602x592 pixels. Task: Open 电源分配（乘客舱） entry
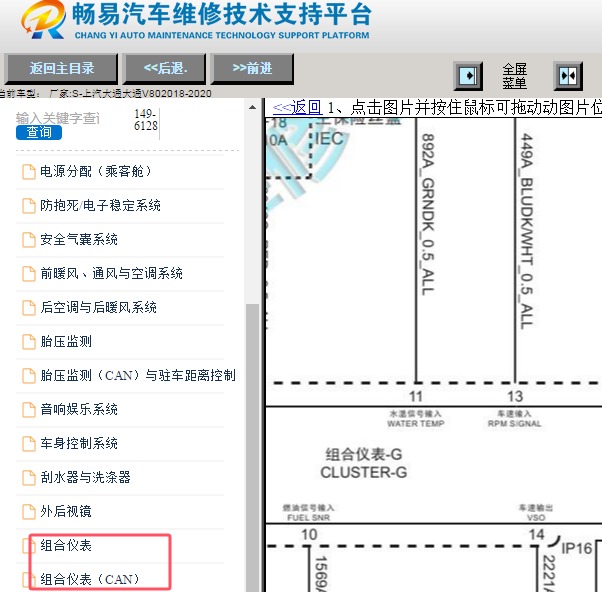(96, 172)
